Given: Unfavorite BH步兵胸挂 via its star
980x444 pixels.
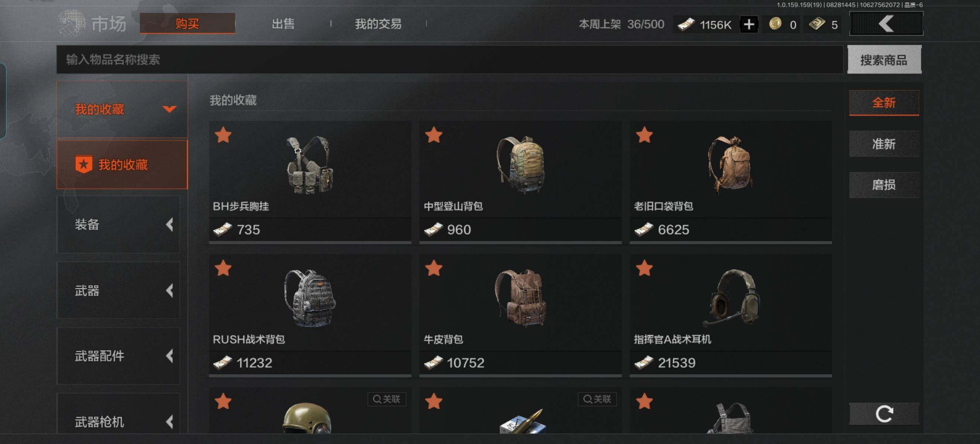Looking at the screenshot, I should (223, 135).
